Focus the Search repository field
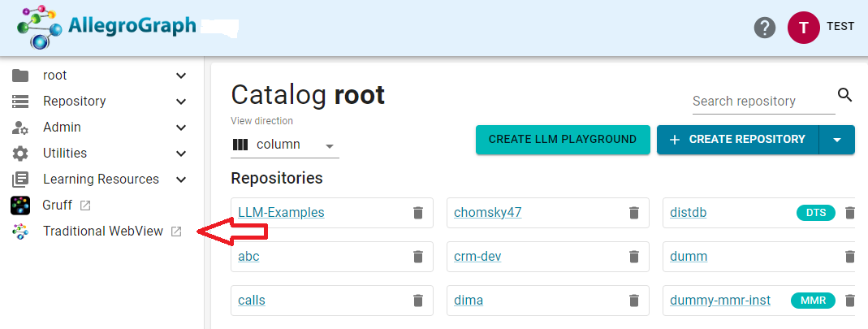Viewport: 868px width, 329px height. point(762,102)
